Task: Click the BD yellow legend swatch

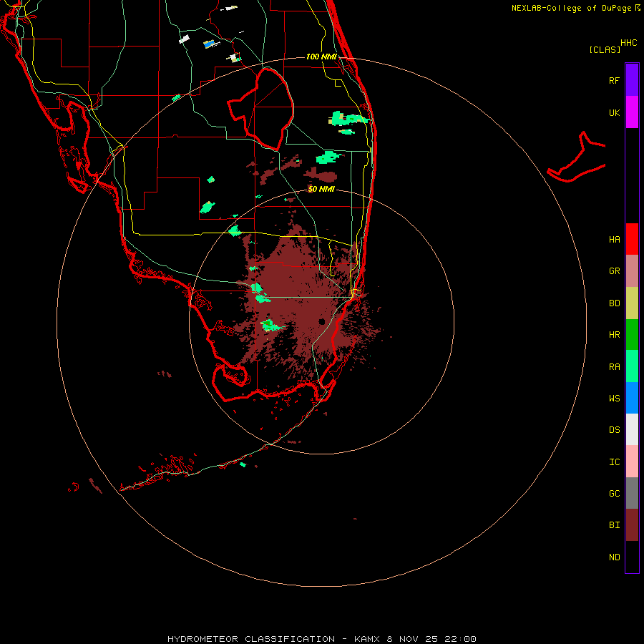Action: pos(632,303)
